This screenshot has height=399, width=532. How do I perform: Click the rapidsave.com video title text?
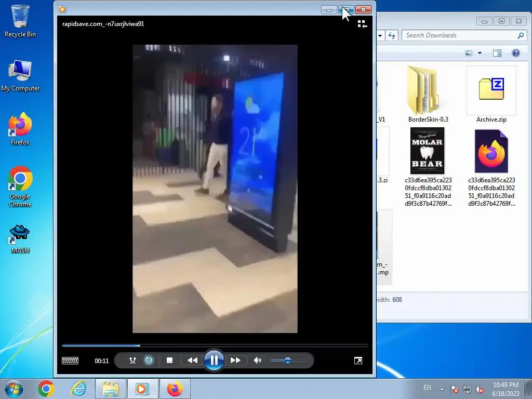point(103,24)
